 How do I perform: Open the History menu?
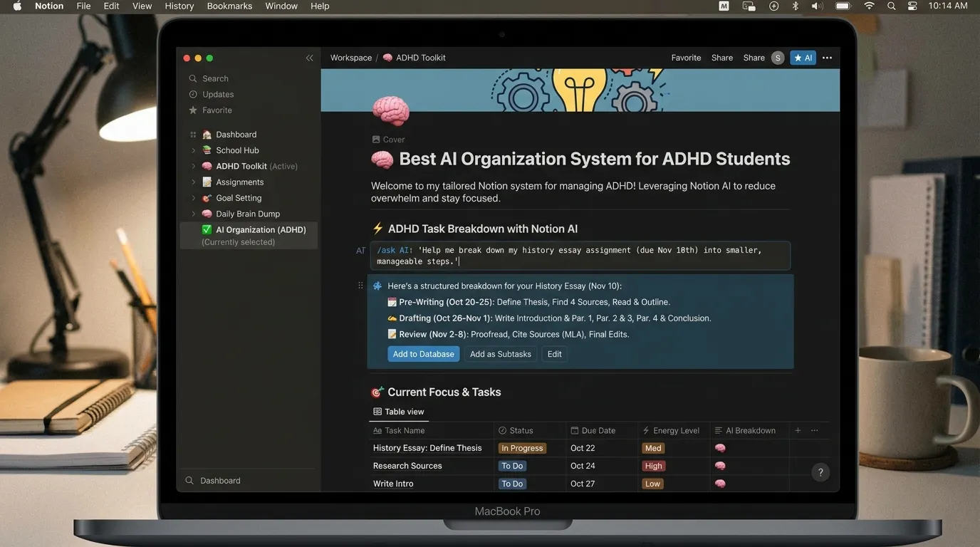(x=179, y=6)
